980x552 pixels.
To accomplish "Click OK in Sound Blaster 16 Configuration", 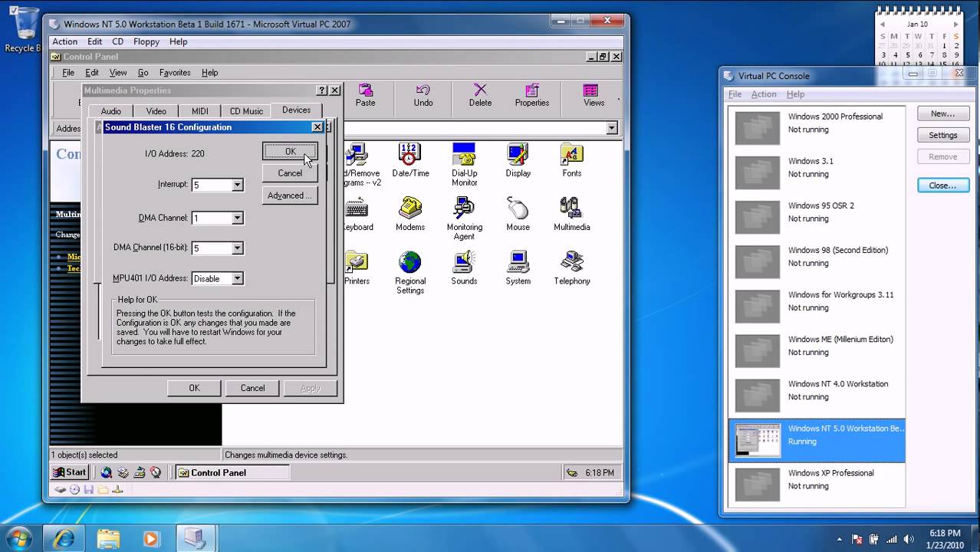I will coord(290,152).
